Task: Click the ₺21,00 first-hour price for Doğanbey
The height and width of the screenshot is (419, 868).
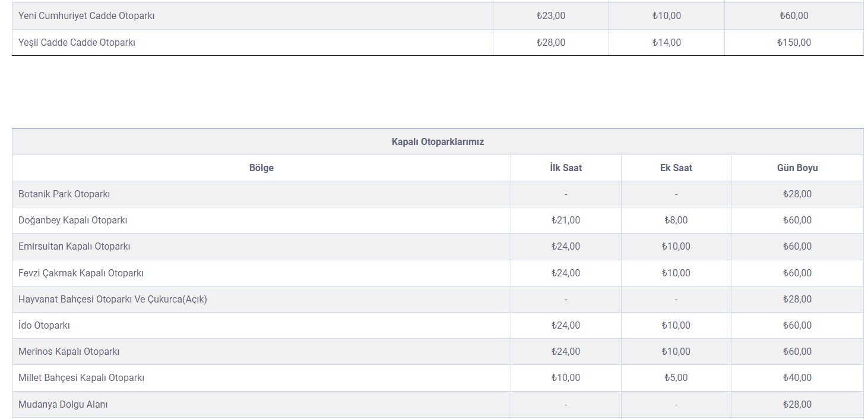Action: point(565,220)
